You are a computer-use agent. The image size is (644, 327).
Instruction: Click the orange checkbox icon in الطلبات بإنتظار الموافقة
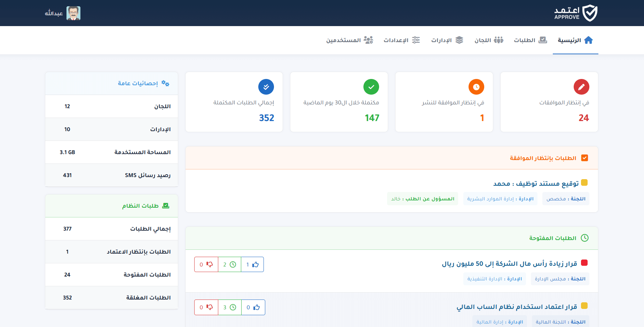[584, 158]
